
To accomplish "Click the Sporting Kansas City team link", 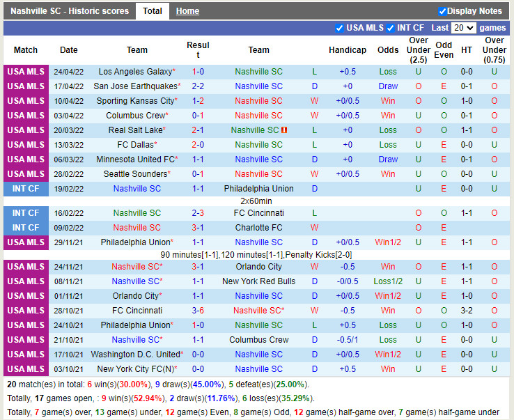I will [x=135, y=101].
